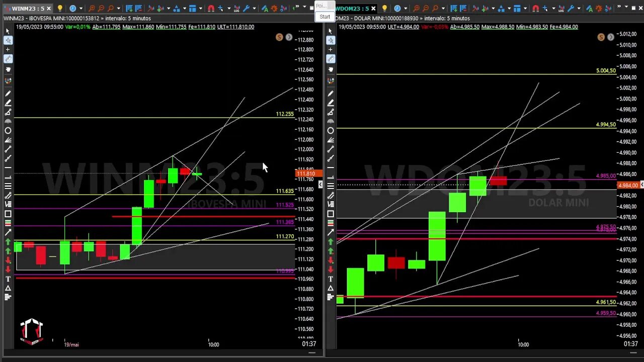Click the lightbulb icon in WDOM23 toolbar
Viewport: 644px width, 362px height.
point(384,9)
